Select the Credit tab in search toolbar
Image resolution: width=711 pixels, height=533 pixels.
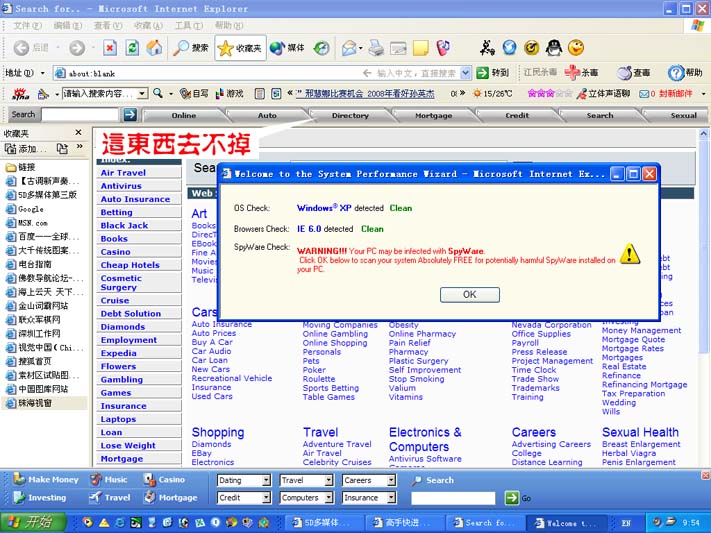point(517,115)
